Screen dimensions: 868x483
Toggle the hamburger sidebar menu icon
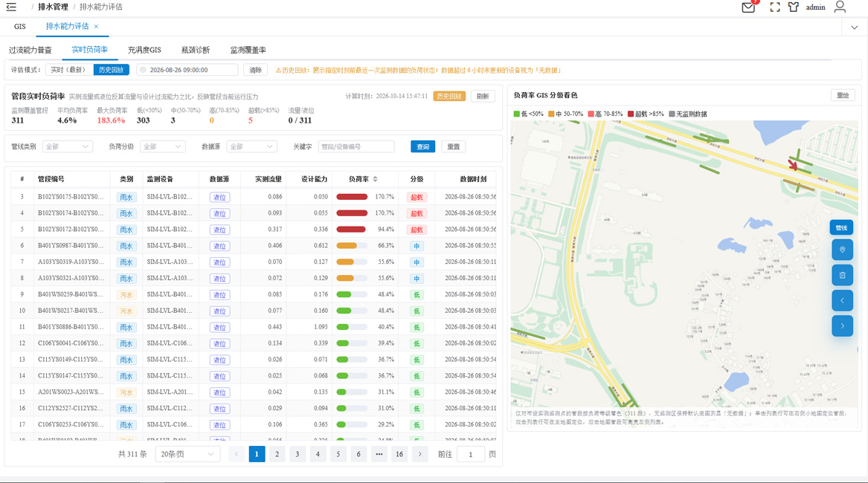11,7
